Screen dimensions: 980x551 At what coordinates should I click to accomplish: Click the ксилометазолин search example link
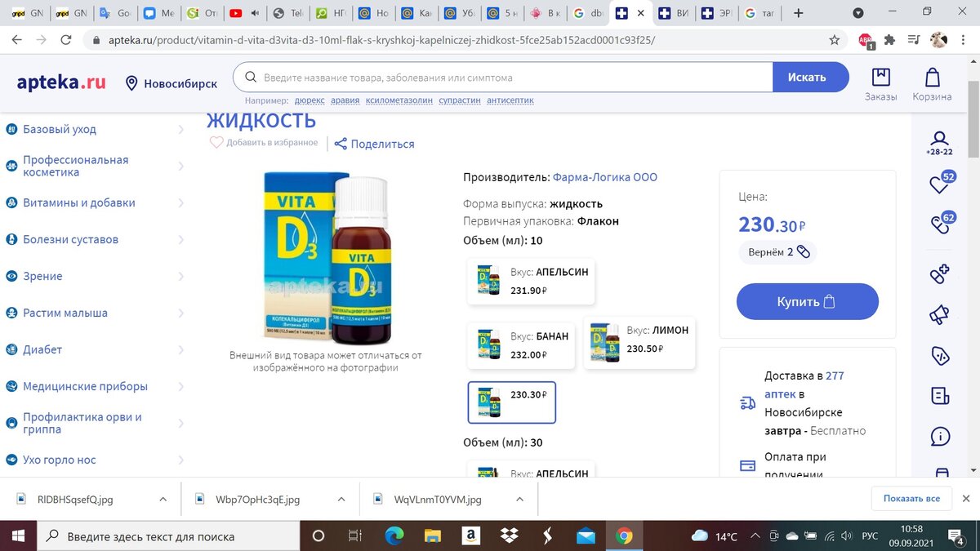coord(399,100)
